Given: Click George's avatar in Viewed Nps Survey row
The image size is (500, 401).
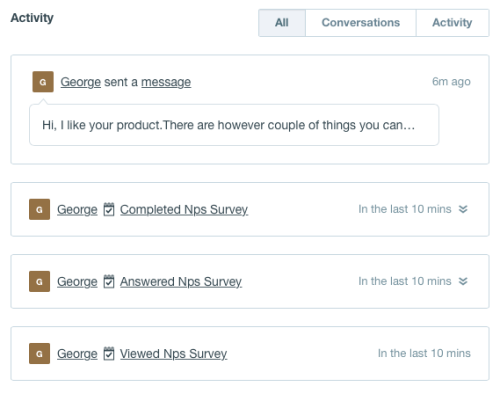Looking at the screenshot, I should point(39,353).
